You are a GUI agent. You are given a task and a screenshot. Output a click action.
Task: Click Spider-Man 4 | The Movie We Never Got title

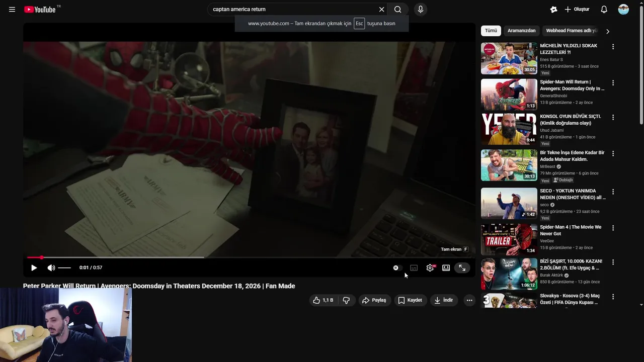(571, 230)
